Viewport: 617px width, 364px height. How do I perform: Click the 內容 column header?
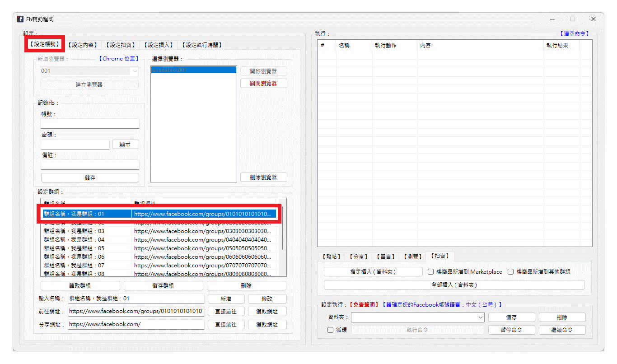481,45
